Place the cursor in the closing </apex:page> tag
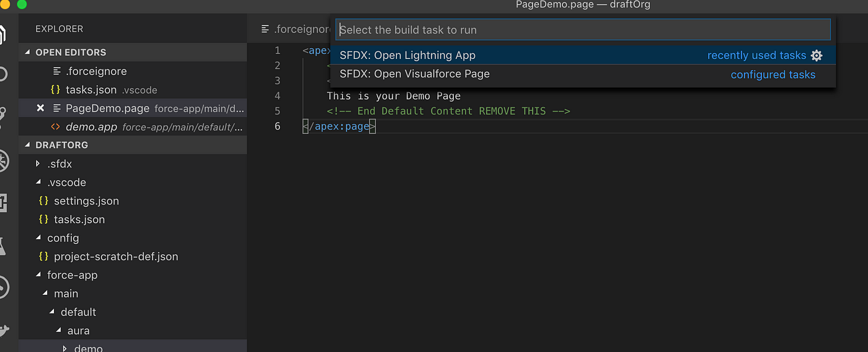 tap(339, 126)
